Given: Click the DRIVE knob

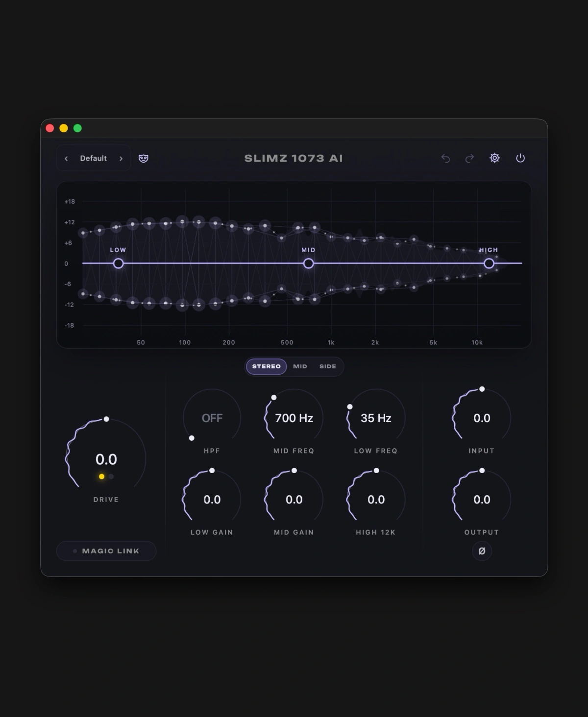Looking at the screenshot, I should [106, 459].
